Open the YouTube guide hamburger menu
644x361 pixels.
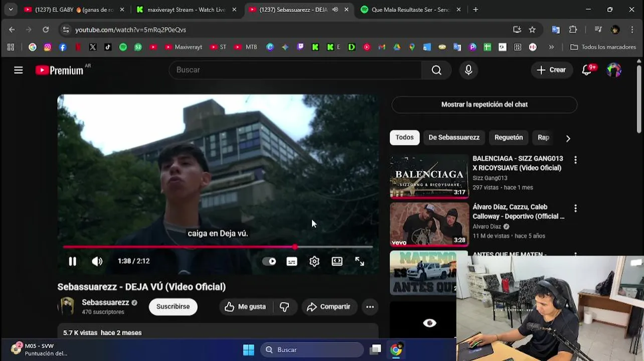(19, 70)
